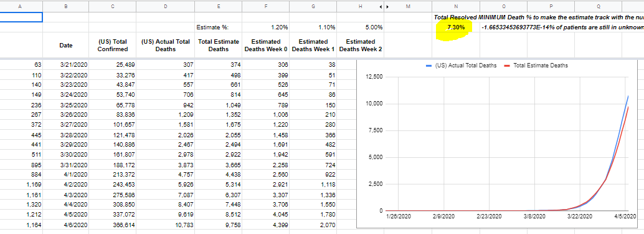The width and height of the screenshot is (644, 234).
Task: Select total confirmed value 25,489
Action: (x=113, y=65)
